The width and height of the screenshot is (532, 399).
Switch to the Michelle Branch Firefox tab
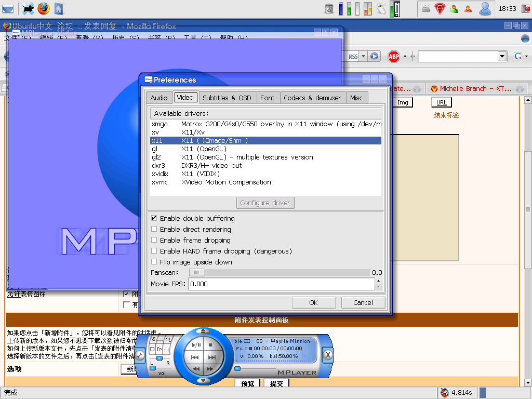click(476, 88)
